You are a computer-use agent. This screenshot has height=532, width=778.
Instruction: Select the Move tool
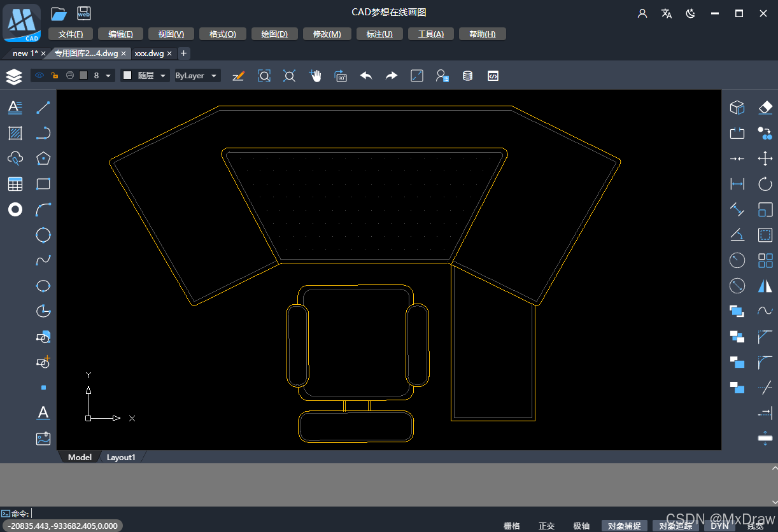[x=765, y=158]
